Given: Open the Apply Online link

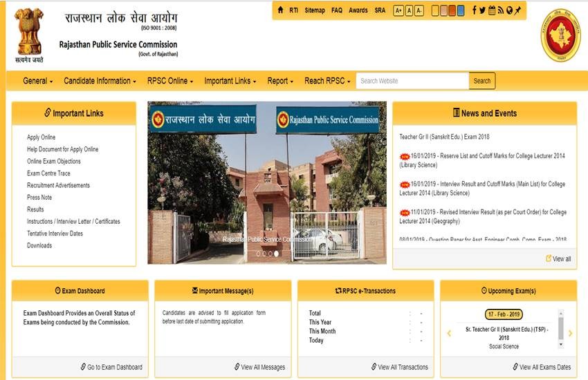Looking at the screenshot, I should [x=41, y=137].
